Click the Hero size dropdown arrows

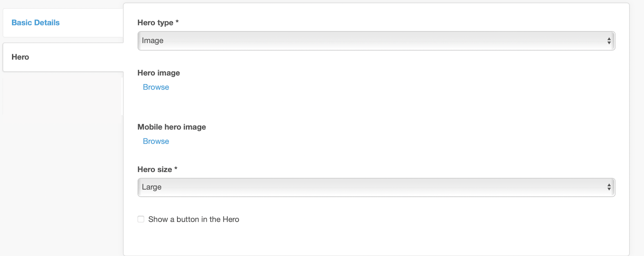pos(609,187)
